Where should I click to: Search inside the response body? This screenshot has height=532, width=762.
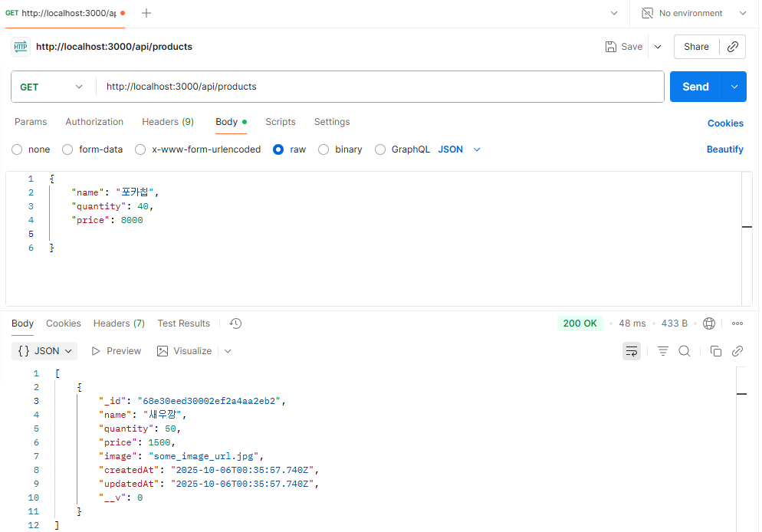click(x=685, y=351)
